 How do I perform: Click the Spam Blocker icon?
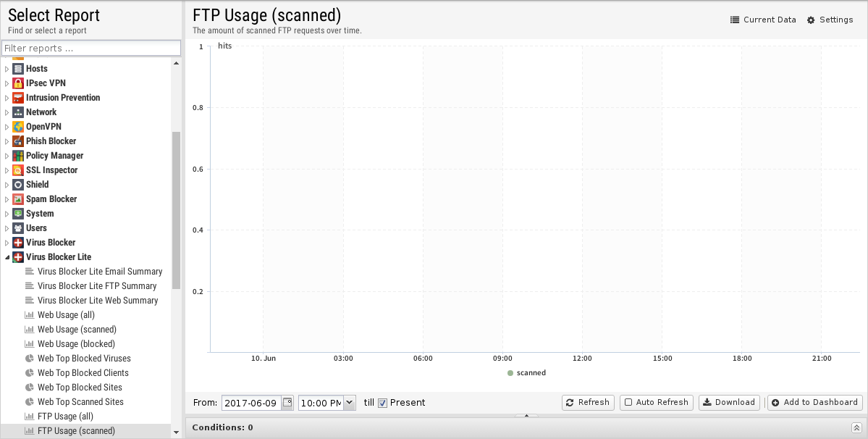click(x=18, y=199)
